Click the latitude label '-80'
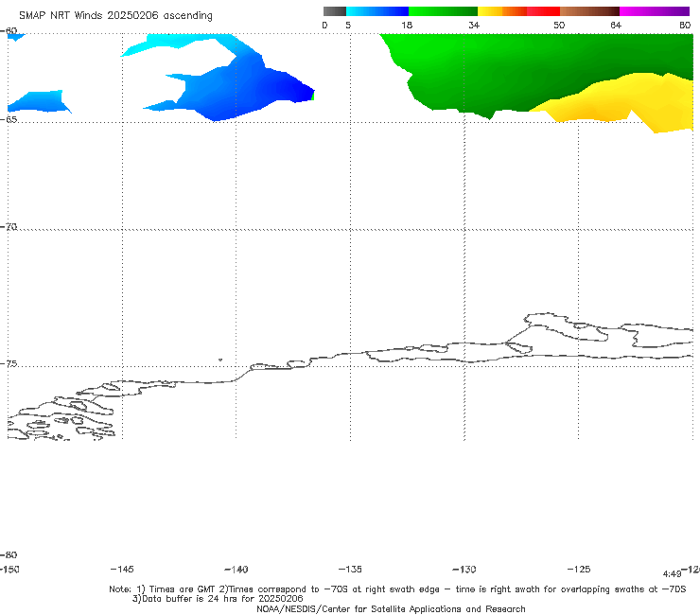700x615 pixels. click(x=9, y=555)
